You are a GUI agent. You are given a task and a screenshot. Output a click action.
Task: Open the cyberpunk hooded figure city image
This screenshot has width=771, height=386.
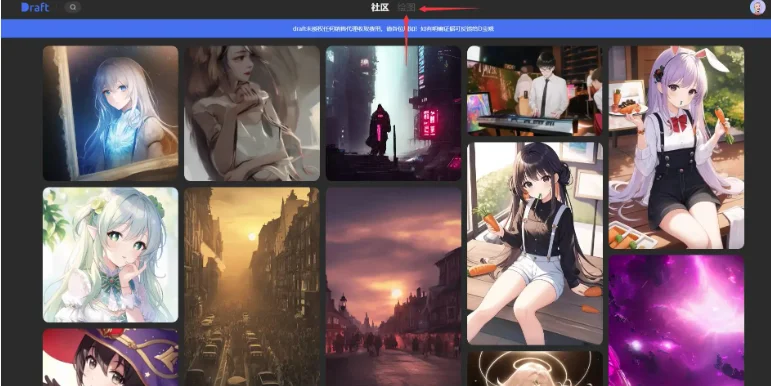tap(393, 113)
